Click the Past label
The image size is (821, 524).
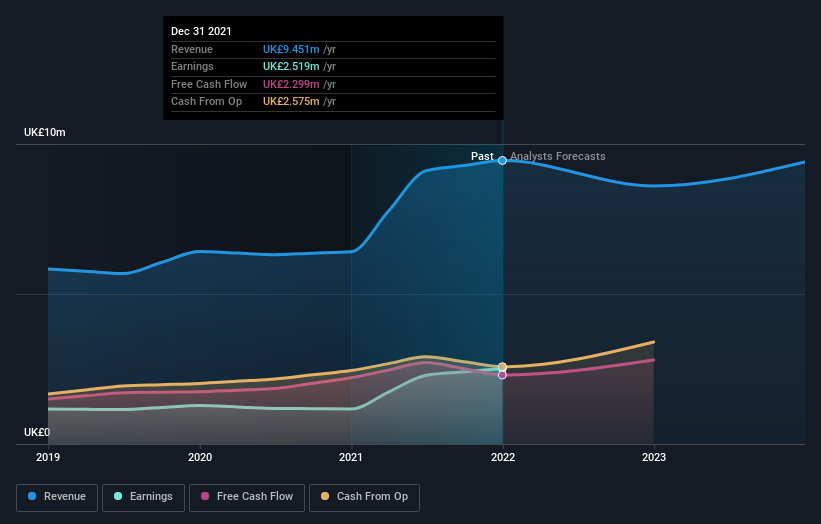pyautogui.click(x=482, y=156)
